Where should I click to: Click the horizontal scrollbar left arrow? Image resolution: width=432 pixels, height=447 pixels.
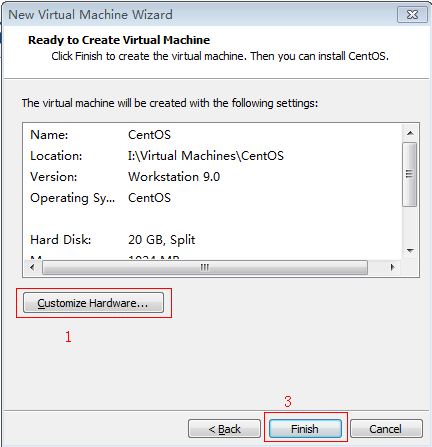click(x=32, y=267)
